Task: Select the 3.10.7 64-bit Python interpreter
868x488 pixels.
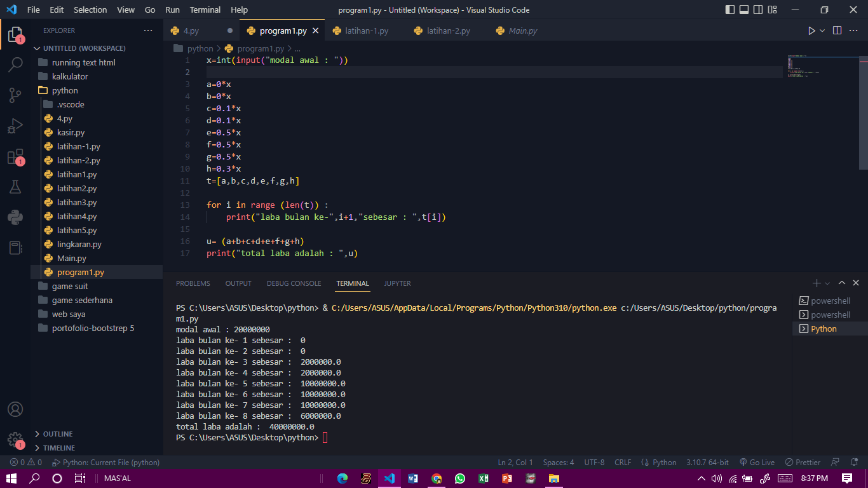Action: [x=707, y=463]
